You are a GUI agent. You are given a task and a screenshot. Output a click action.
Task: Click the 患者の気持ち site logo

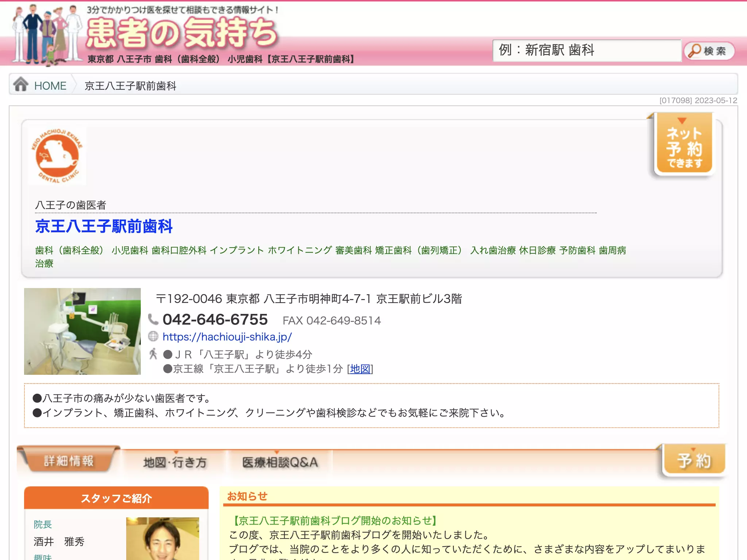tap(182, 34)
